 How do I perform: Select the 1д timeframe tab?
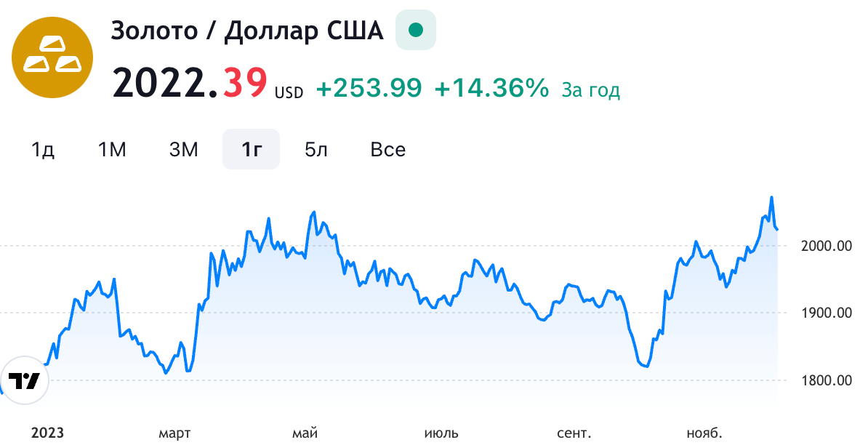[x=43, y=149]
